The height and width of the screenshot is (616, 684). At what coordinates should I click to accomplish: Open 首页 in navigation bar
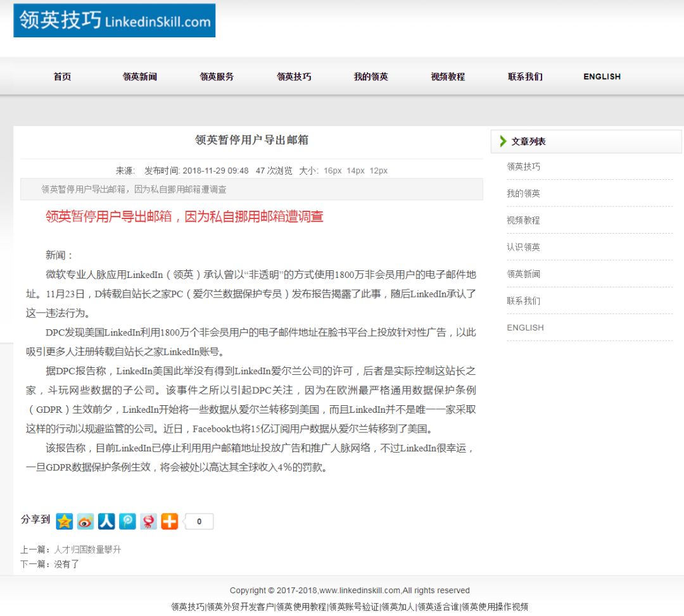point(62,77)
